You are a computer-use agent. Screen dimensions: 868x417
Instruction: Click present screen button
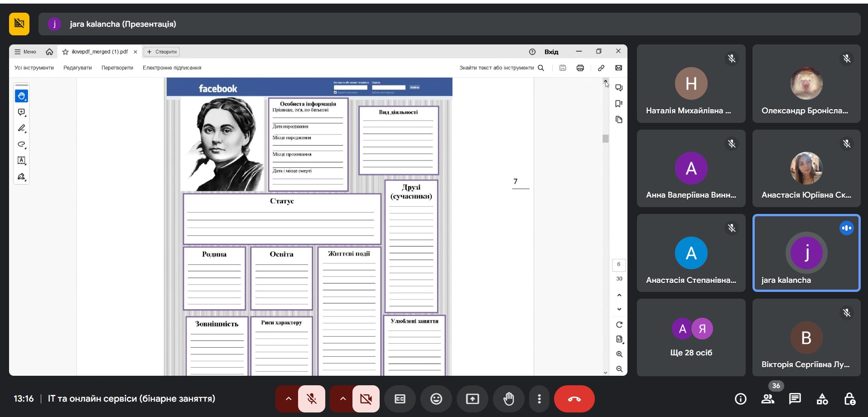coord(473,399)
